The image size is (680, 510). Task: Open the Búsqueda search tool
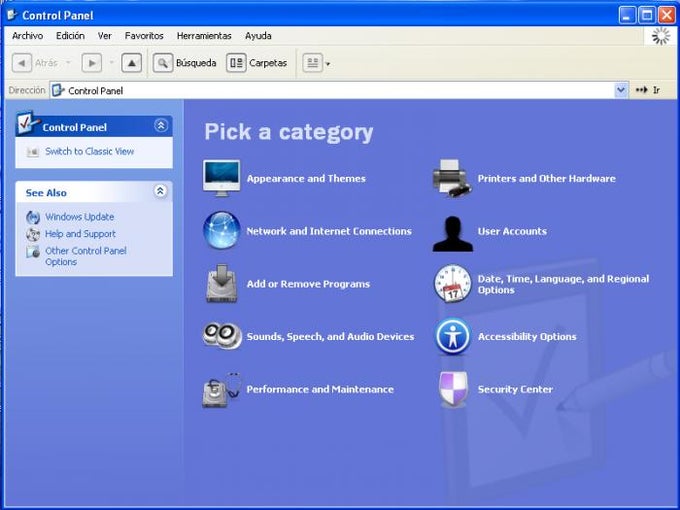pyautogui.click(x=185, y=63)
